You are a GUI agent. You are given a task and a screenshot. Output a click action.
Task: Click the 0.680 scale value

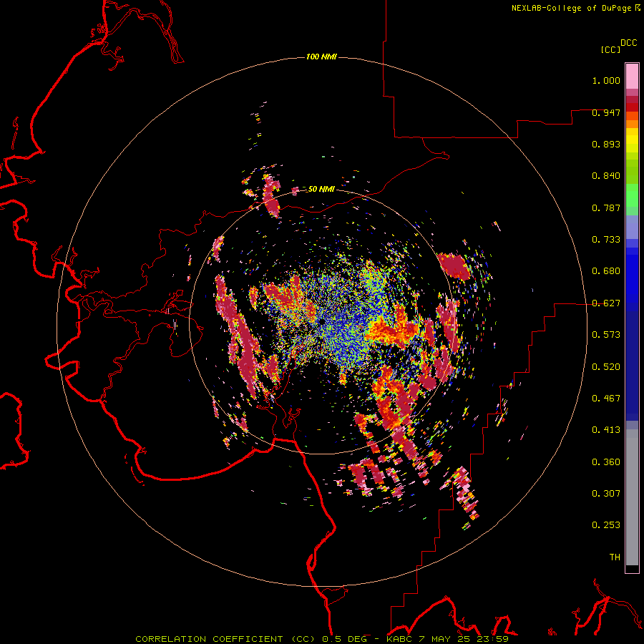point(606,271)
